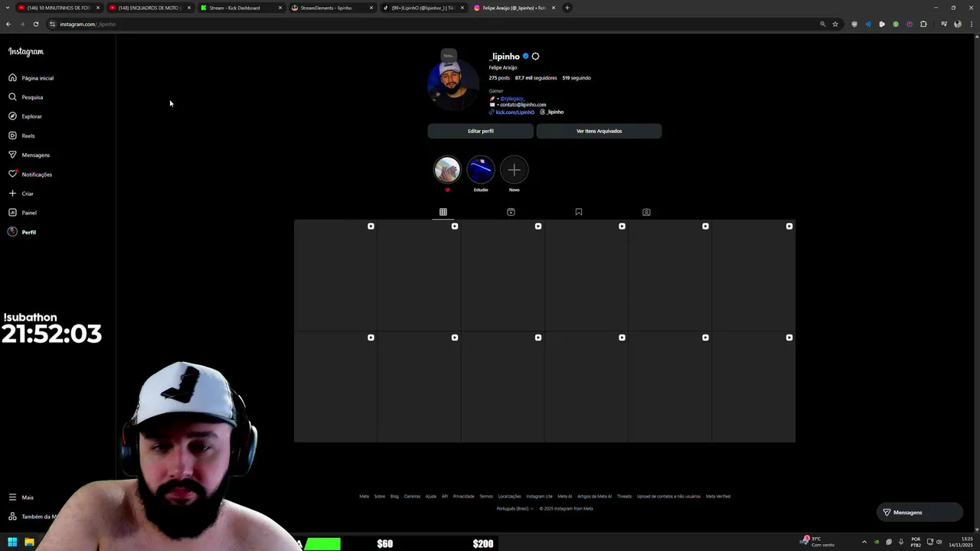This screenshot has height=551, width=980.
Task: Click the Blog footer link
Action: coord(394,497)
